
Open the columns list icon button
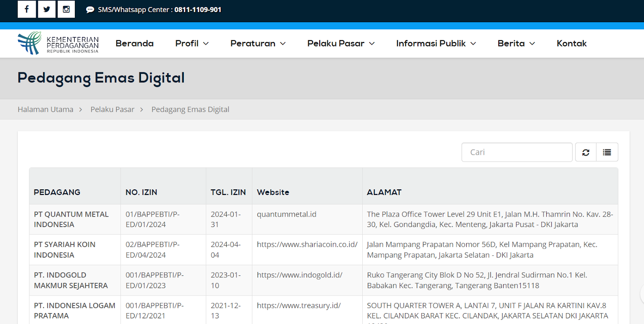607,152
